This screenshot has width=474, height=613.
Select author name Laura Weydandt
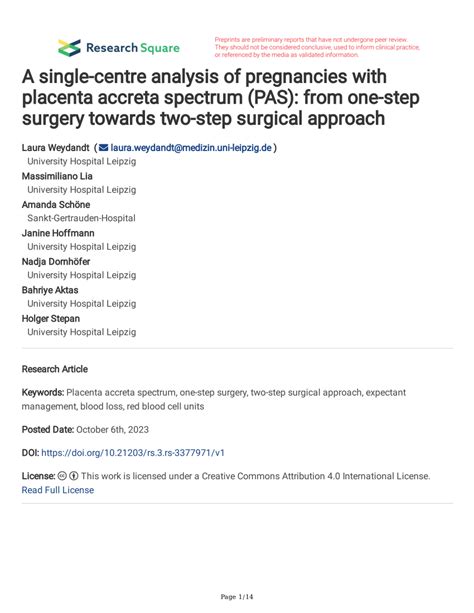(x=56, y=148)
